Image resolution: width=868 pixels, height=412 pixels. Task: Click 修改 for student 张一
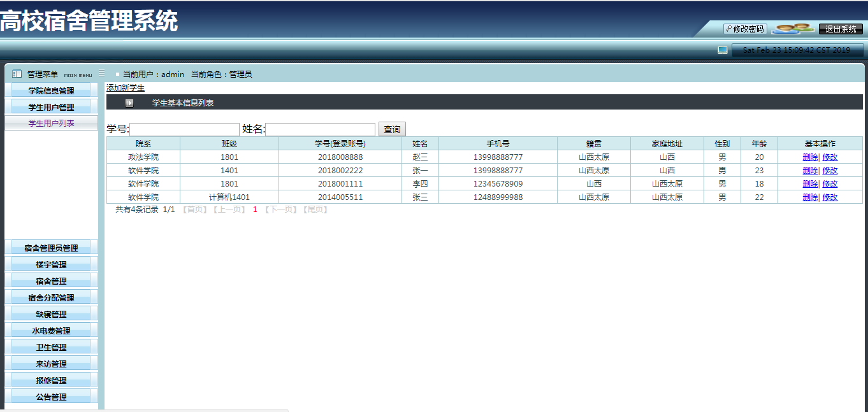tap(830, 170)
